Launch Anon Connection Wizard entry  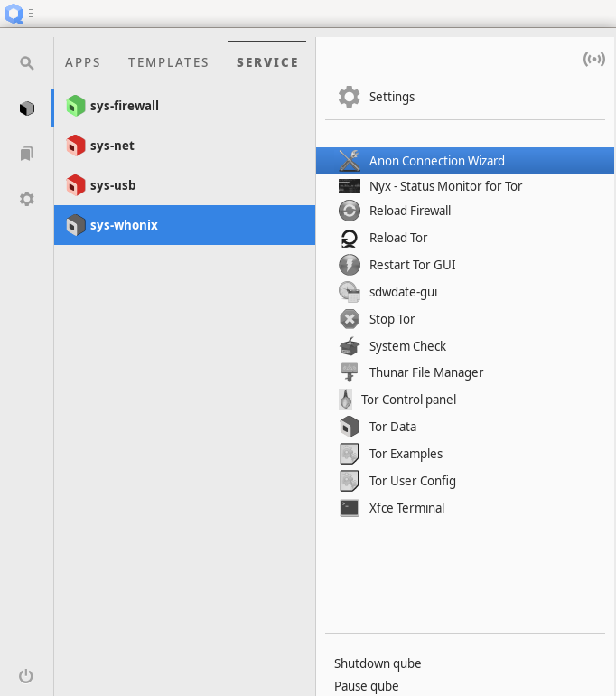point(465,161)
